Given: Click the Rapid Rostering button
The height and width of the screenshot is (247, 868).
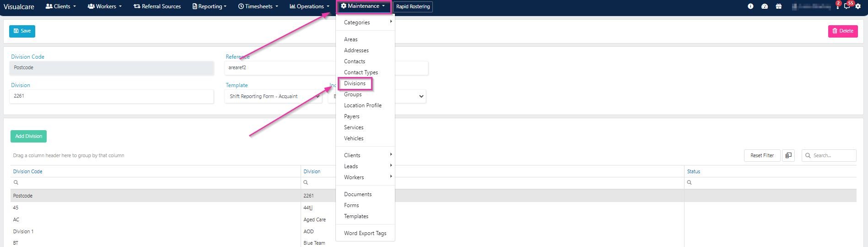Looking at the screenshot, I should (413, 6).
